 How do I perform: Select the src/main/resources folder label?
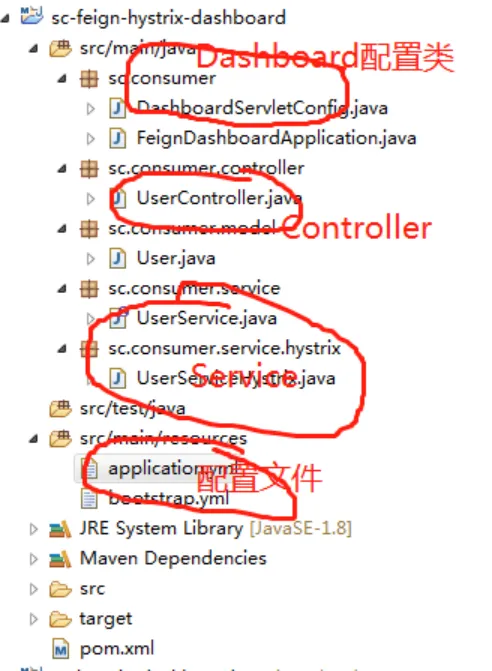[x=163, y=439]
